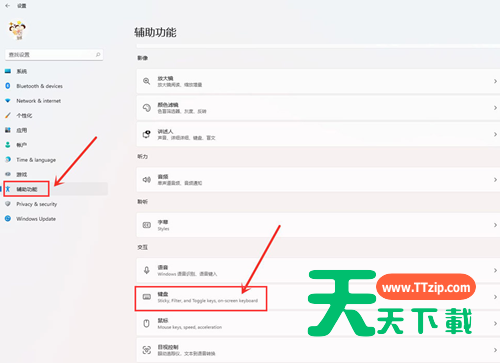Click the 目视控制 eye control icon
This screenshot has height=363, width=500.
(x=147, y=350)
